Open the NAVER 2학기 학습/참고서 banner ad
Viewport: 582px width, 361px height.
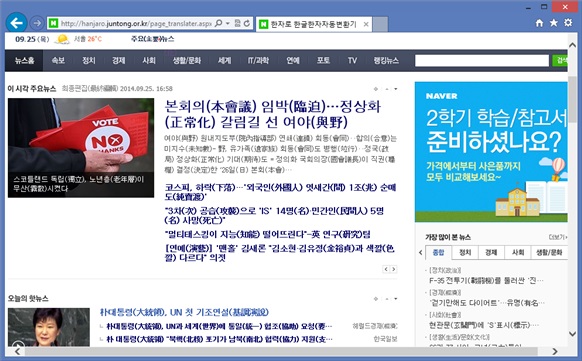pos(491,152)
